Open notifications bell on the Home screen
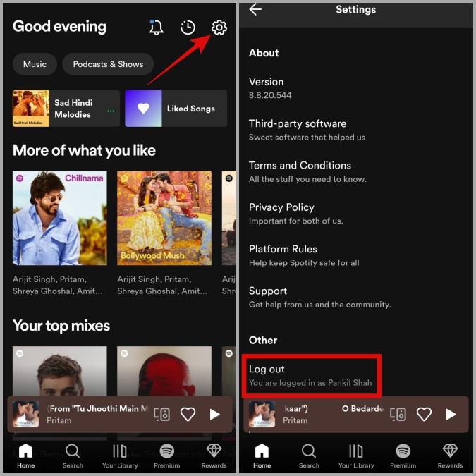Image resolution: width=476 pixels, height=476 pixels. pyautogui.click(x=157, y=28)
